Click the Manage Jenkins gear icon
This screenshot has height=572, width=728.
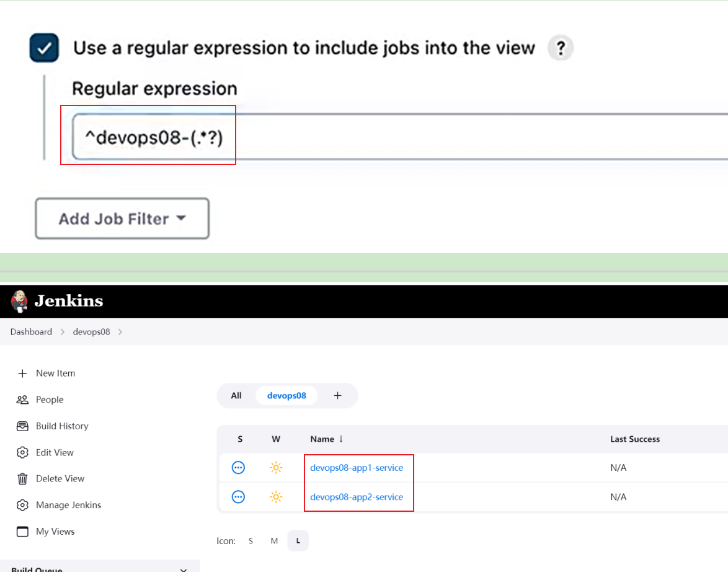pos(22,505)
